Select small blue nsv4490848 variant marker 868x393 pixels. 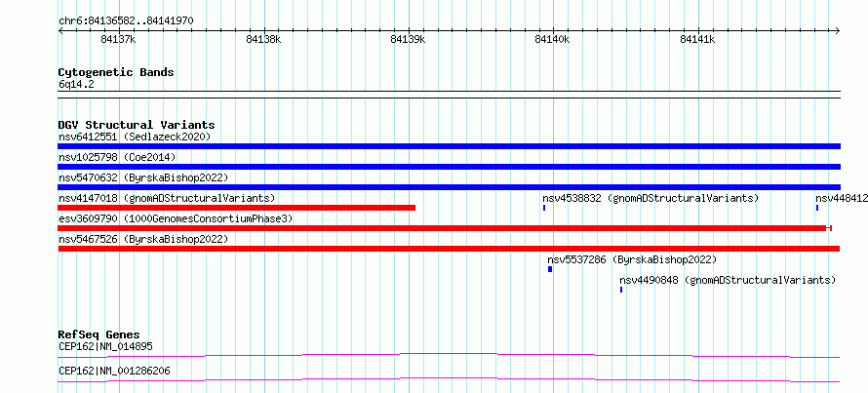click(621, 290)
